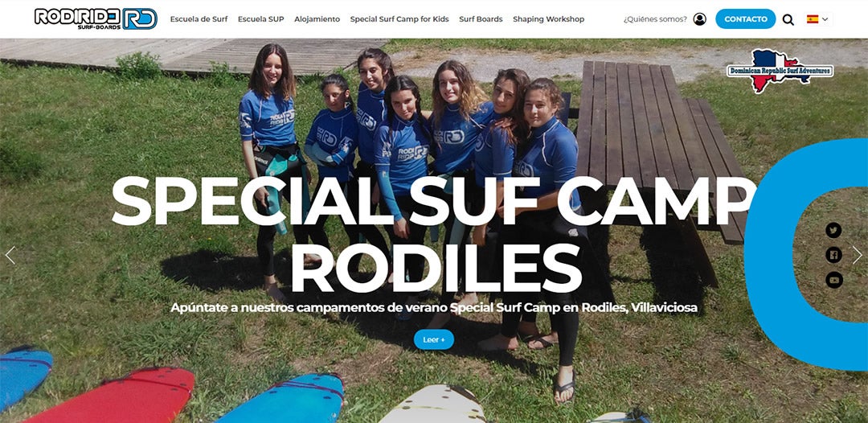This screenshot has height=423, width=868.
Task: Select Alojamiento in the navigation bar
Action: click(317, 19)
